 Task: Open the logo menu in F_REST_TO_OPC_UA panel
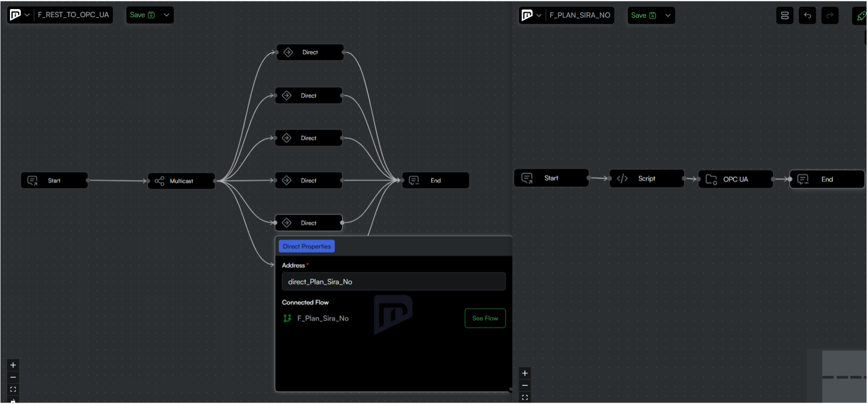point(15,15)
